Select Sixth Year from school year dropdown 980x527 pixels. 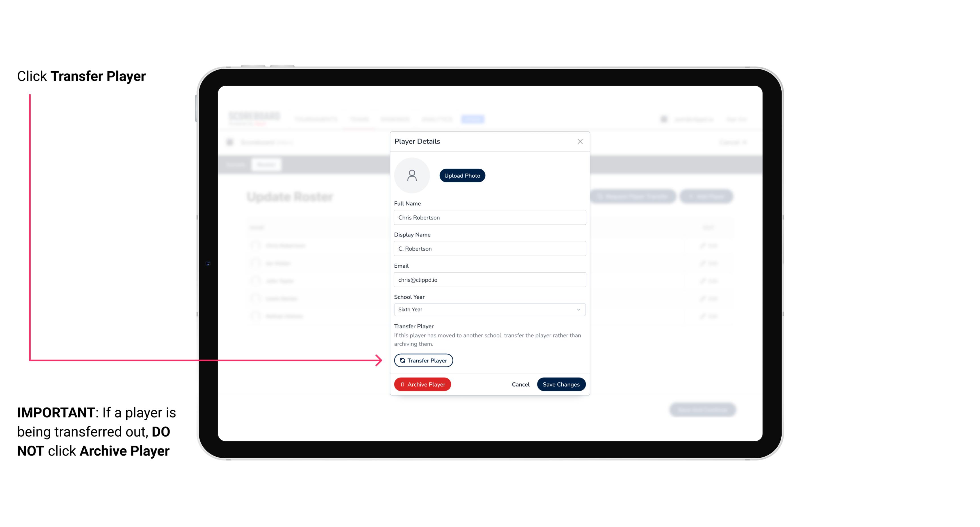click(489, 309)
